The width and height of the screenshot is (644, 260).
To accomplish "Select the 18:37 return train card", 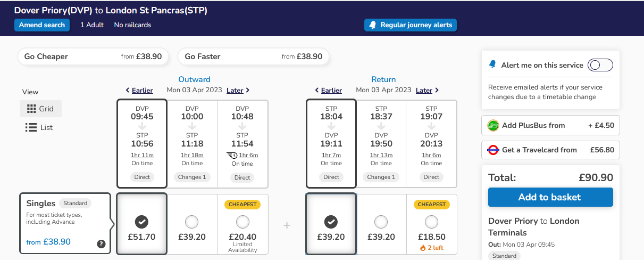I will point(381,143).
